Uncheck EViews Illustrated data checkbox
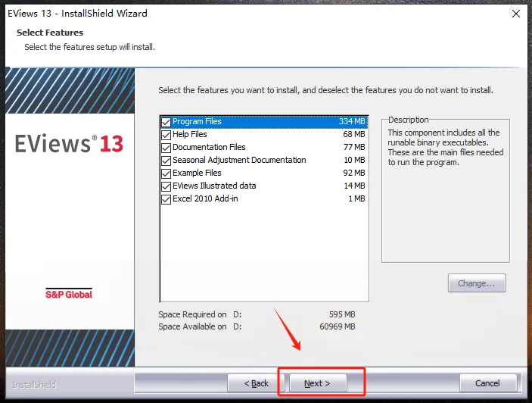 tap(166, 186)
